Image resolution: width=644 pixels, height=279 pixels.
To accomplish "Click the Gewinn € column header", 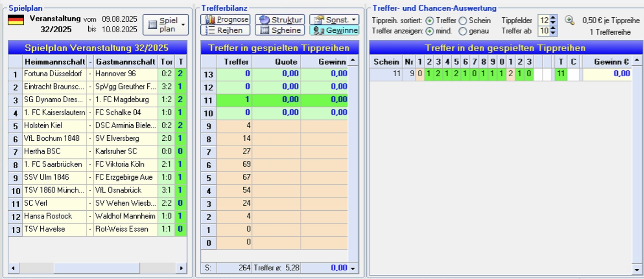I will point(607,61).
